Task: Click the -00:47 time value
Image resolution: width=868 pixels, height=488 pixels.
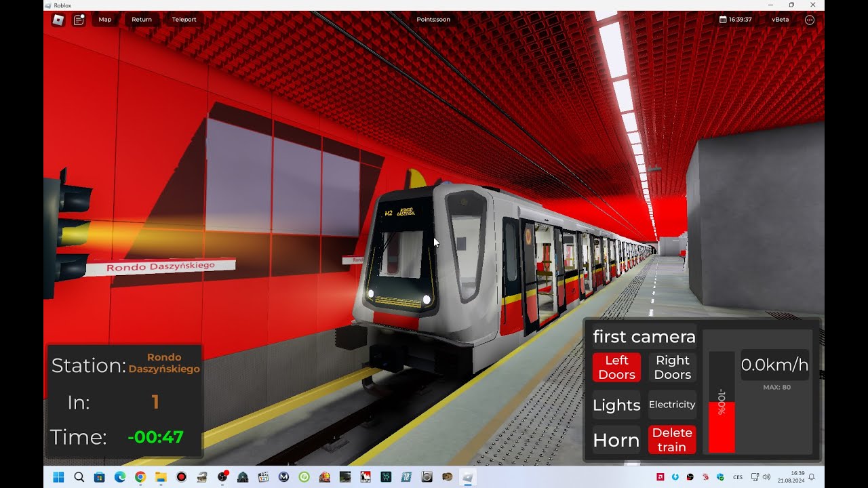Action: point(155,437)
